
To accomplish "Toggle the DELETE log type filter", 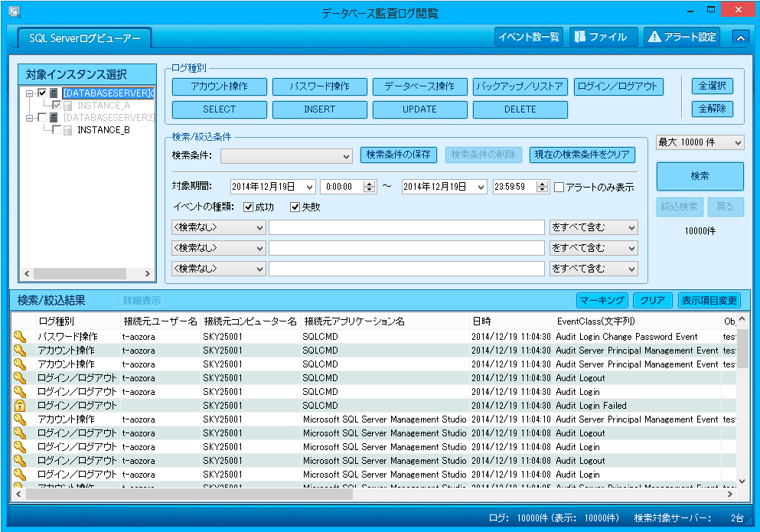I will [520, 109].
